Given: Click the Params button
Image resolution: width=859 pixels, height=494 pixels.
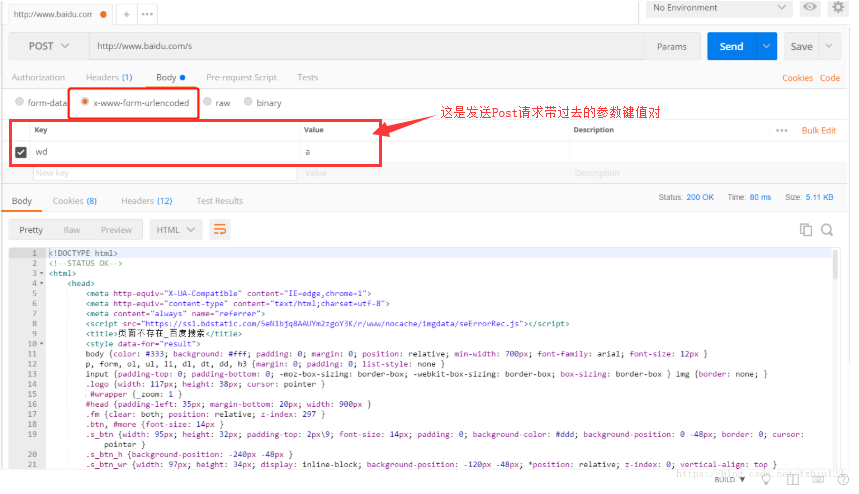Looking at the screenshot, I should click(x=672, y=46).
